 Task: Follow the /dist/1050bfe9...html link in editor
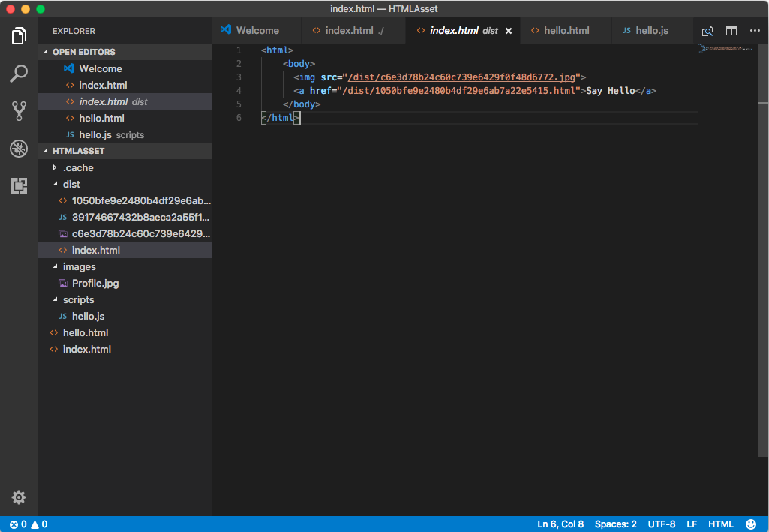tap(458, 91)
